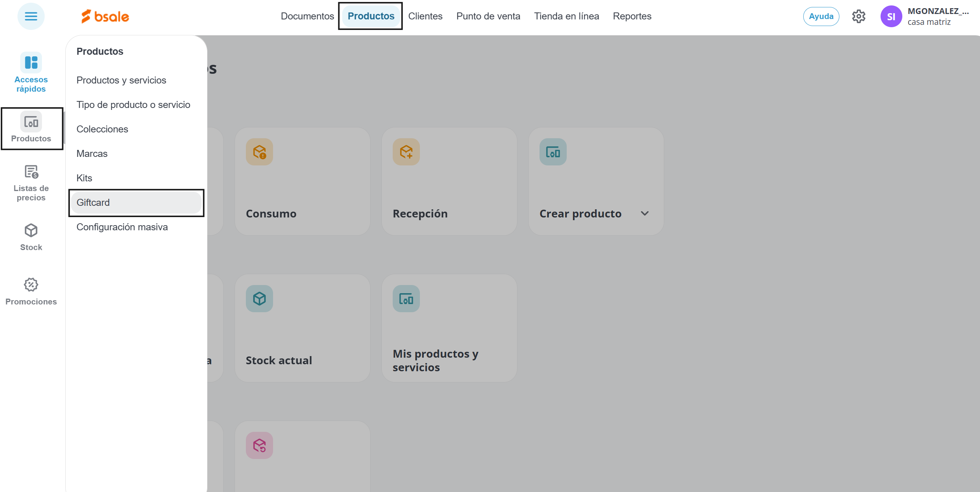The image size is (980, 492).
Task: Switch to Documentos top tab
Action: (307, 16)
